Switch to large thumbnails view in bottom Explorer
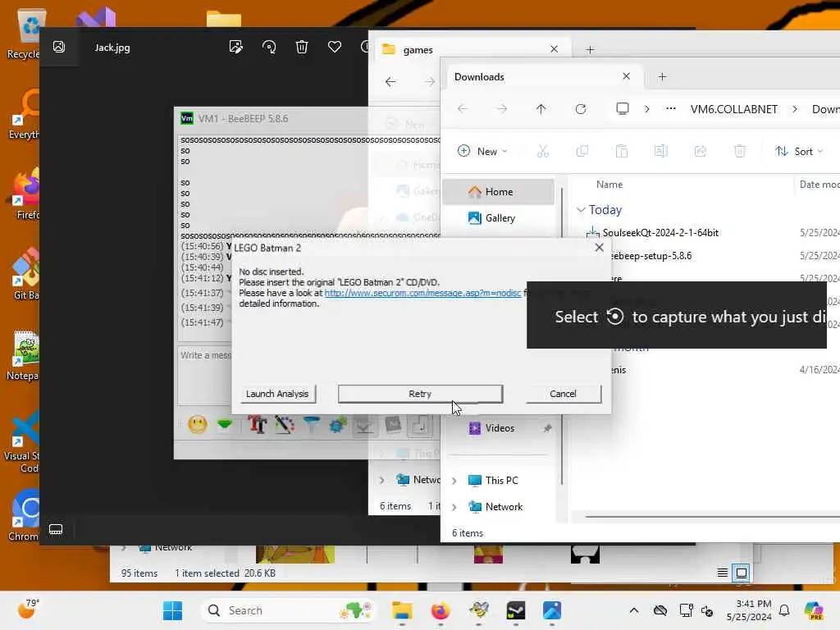Screen dimensions: 840x630 742,573
